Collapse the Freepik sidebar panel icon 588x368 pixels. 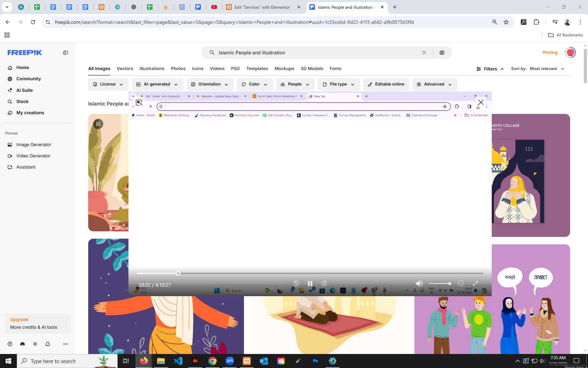65,53
